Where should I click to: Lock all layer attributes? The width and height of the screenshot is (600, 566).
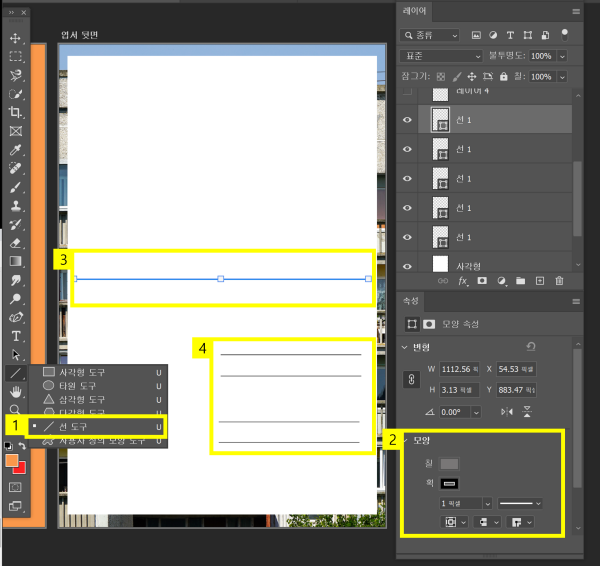[504, 77]
